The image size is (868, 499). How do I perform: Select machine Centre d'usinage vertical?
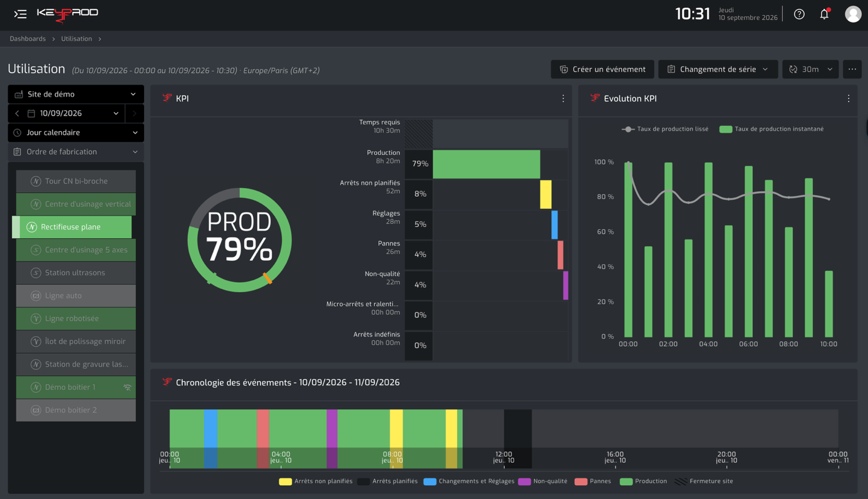tap(76, 204)
